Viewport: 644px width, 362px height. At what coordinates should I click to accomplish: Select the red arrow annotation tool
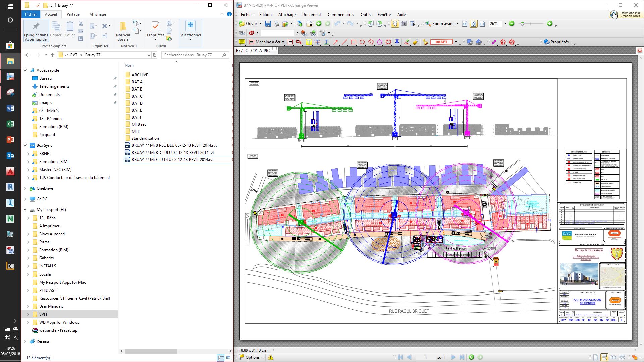[335, 42]
